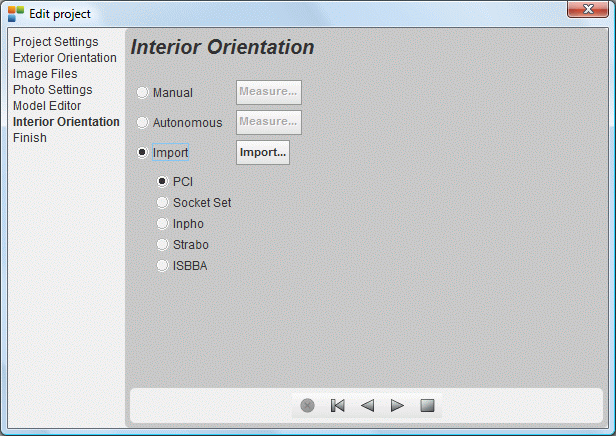
Task: Choose Strabo import format
Action: click(x=162, y=245)
